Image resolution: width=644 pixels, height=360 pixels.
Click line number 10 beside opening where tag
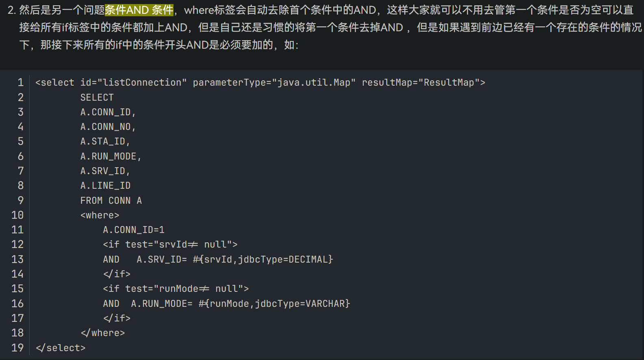pyautogui.click(x=17, y=215)
